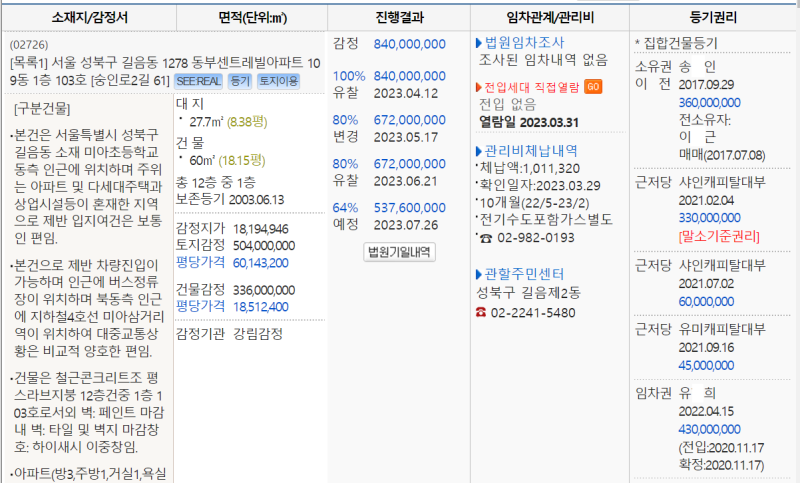
Task: Open the 관할주민센터 link
Action: click(524, 274)
